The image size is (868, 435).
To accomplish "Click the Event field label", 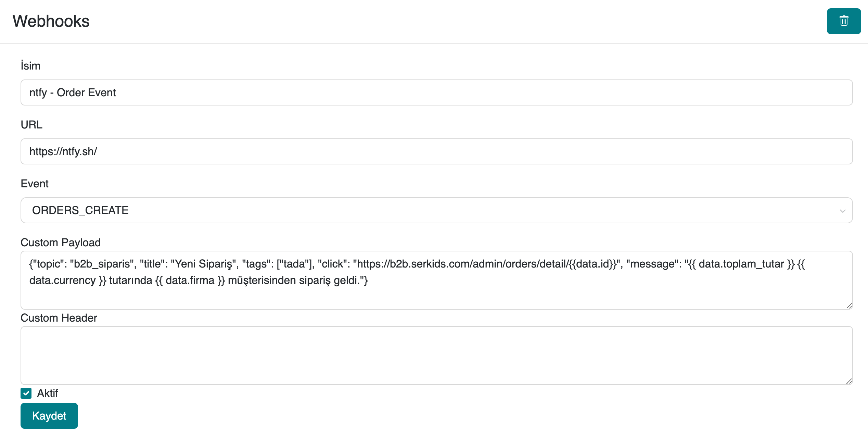I will click(x=35, y=184).
